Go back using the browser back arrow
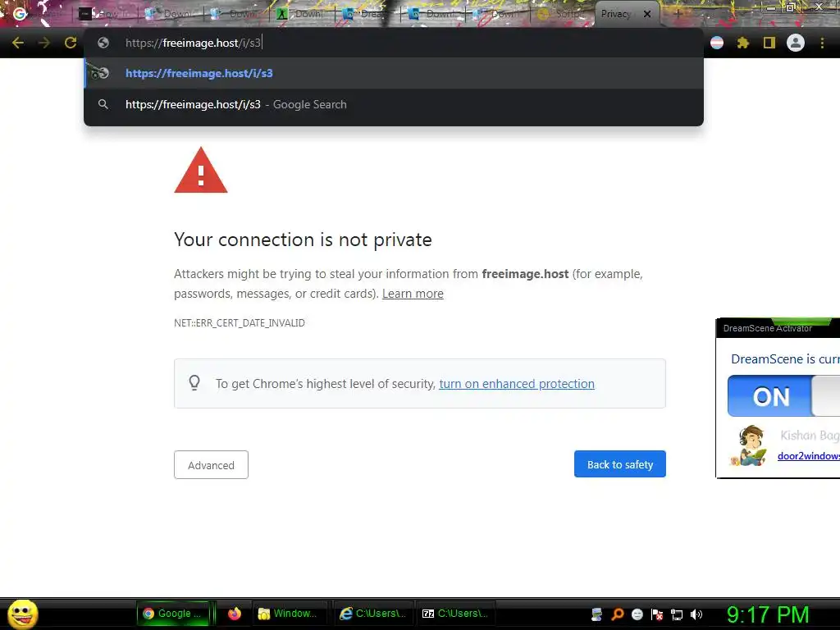 (x=18, y=43)
